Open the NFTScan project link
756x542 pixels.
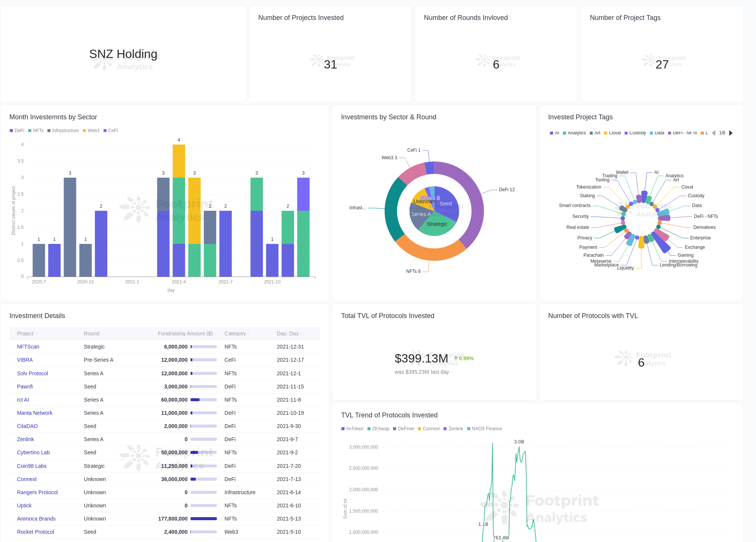[x=28, y=347]
